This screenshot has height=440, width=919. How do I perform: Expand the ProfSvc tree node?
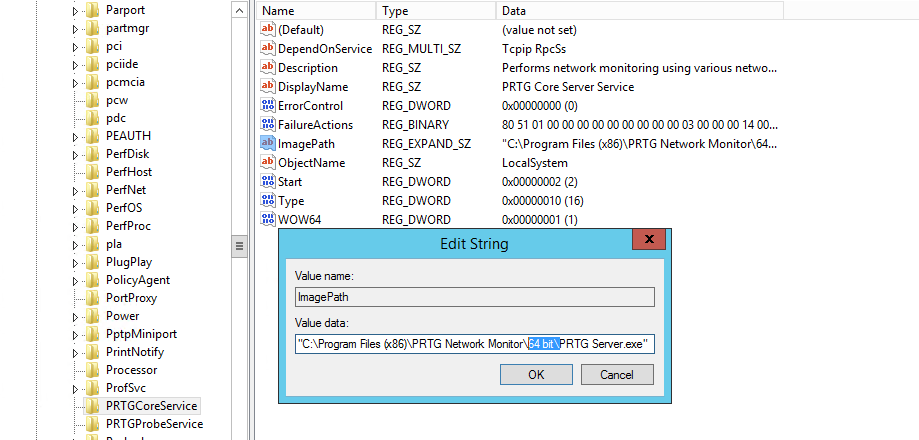pyautogui.click(x=75, y=388)
